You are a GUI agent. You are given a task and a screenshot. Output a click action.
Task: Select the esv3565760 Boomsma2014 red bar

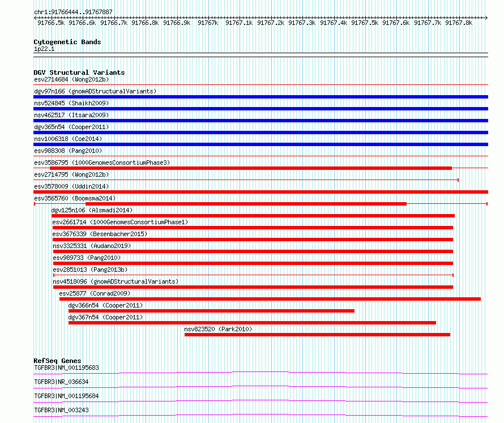246,204
